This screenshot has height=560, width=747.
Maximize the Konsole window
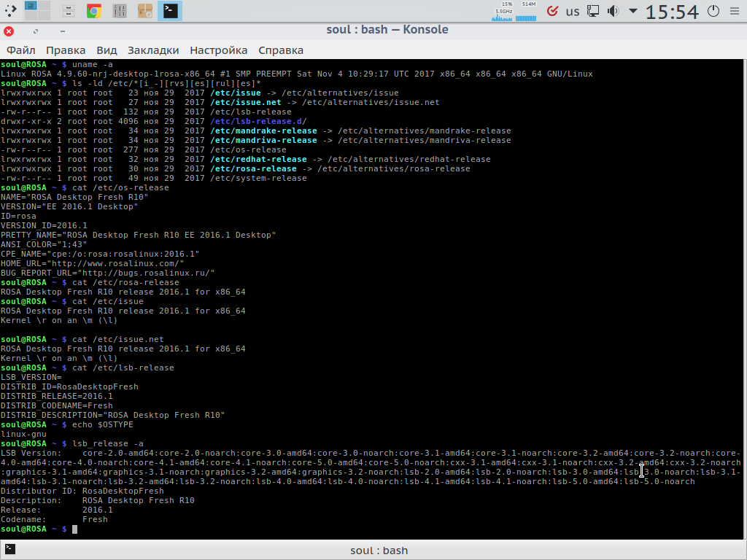tap(36, 31)
